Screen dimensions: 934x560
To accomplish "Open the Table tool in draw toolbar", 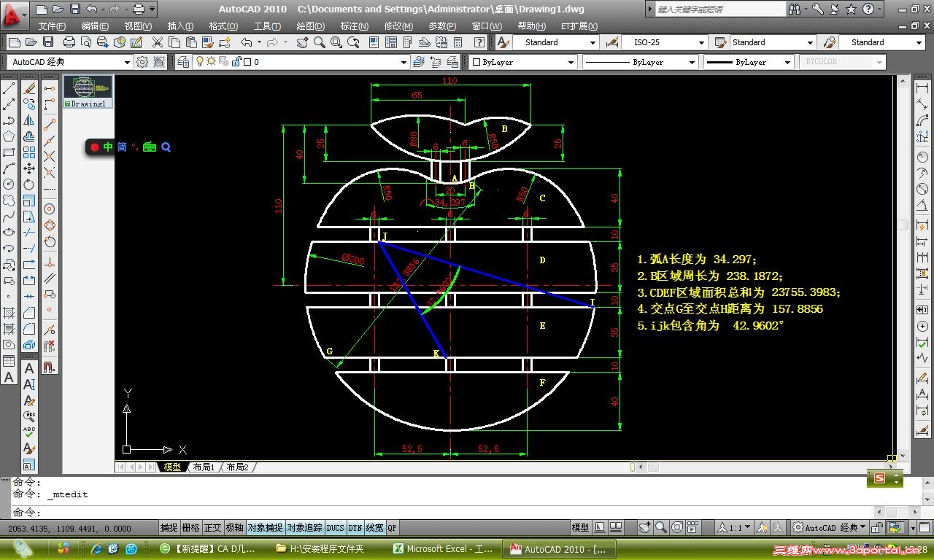I will pos(9,361).
